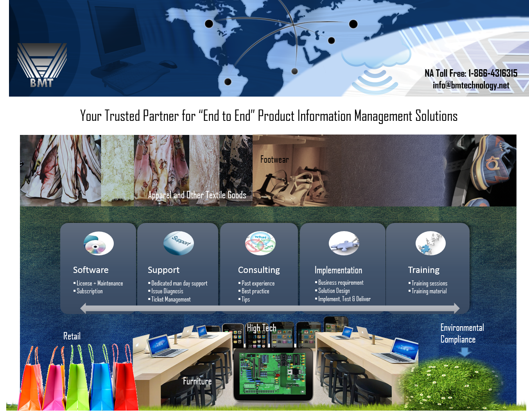
Task: Select the Retail label
Action: (72, 336)
